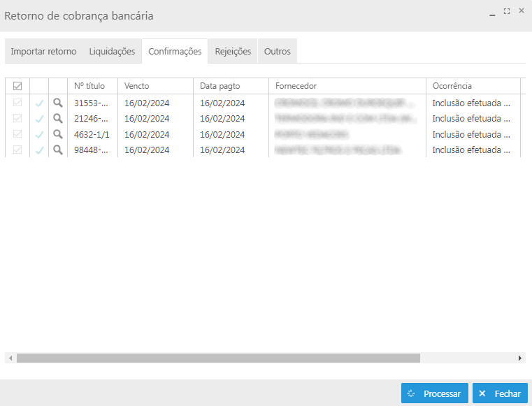The width and height of the screenshot is (532, 406).
Task: Open details magnifier for título 98448
Action: click(58, 150)
